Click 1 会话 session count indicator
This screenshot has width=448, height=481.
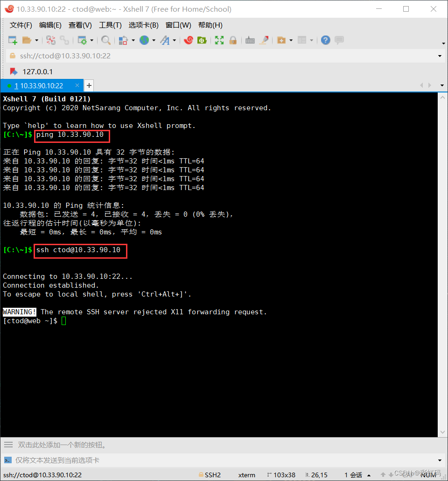click(x=353, y=475)
